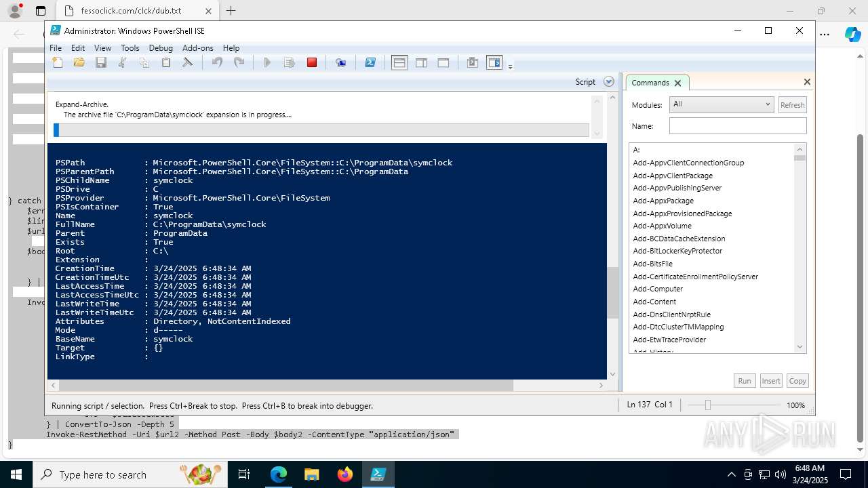The image size is (868, 488).
Task: Click the Windows Start button
Action: [16, 474]
